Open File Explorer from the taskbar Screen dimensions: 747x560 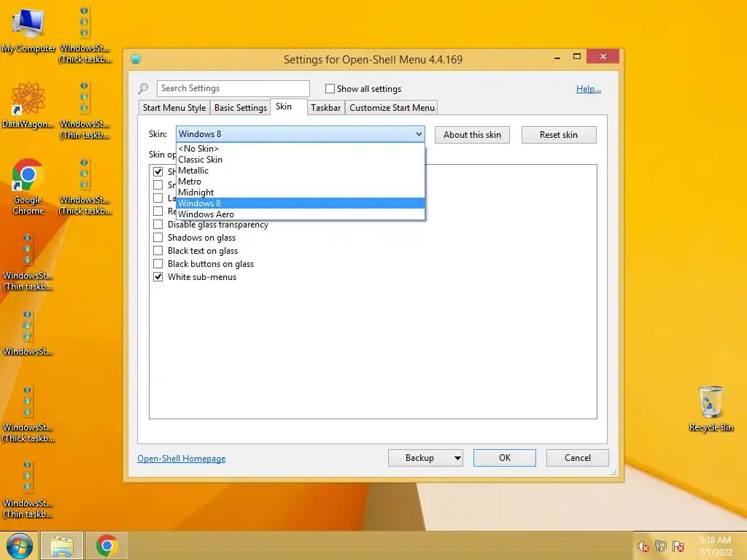(x=62, y=545)
